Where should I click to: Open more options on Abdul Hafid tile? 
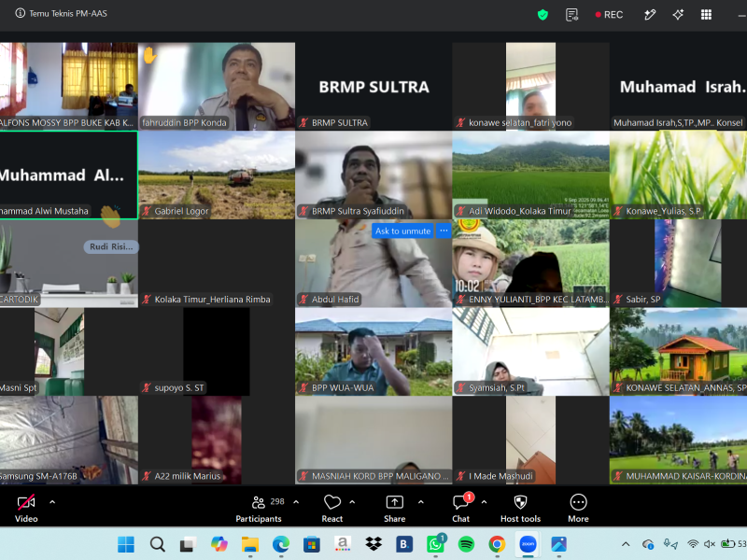[444, 231]
